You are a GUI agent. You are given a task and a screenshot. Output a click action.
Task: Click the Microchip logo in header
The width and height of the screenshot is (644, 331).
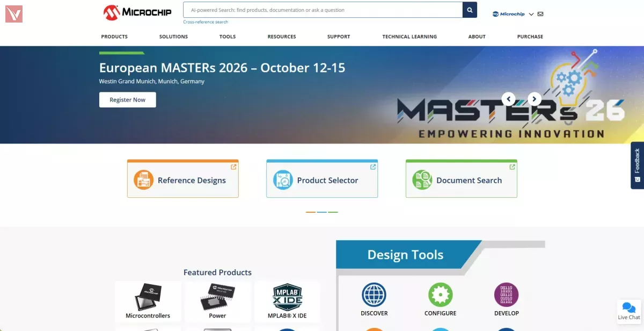pos(137,12)
